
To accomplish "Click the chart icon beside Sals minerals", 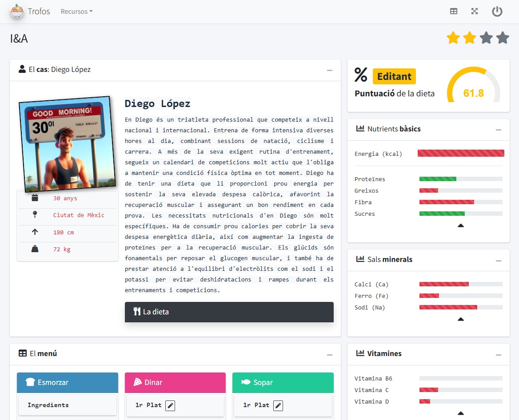I will coord(360,259).
